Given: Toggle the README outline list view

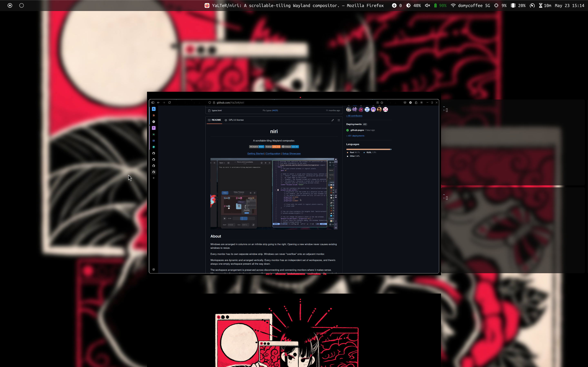Looking at the screenshot, I should [x=339, y=120].
